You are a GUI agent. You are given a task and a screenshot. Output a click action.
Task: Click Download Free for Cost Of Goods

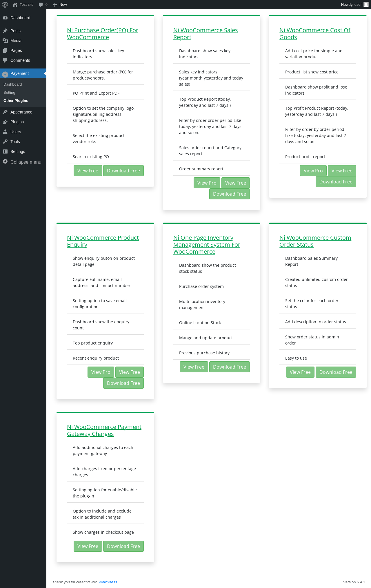coord(336,182)
